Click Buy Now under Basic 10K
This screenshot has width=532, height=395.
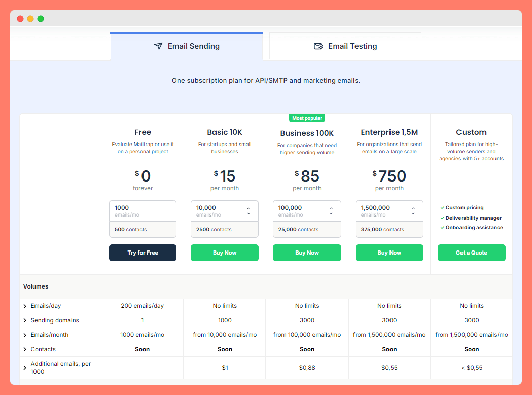click(x=225, y=253)
